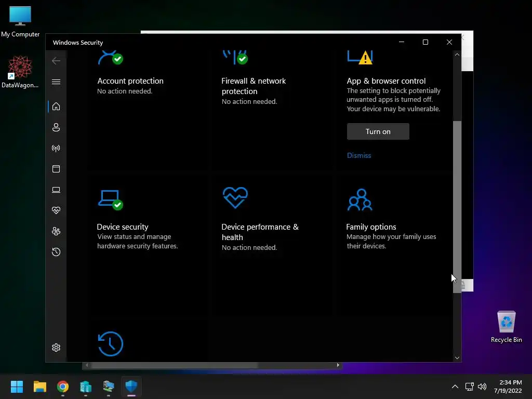Image resolution: width=532 pixels, height=399 pixels.
Task: Click the Device performance heart tile icon
Action: 235,197
